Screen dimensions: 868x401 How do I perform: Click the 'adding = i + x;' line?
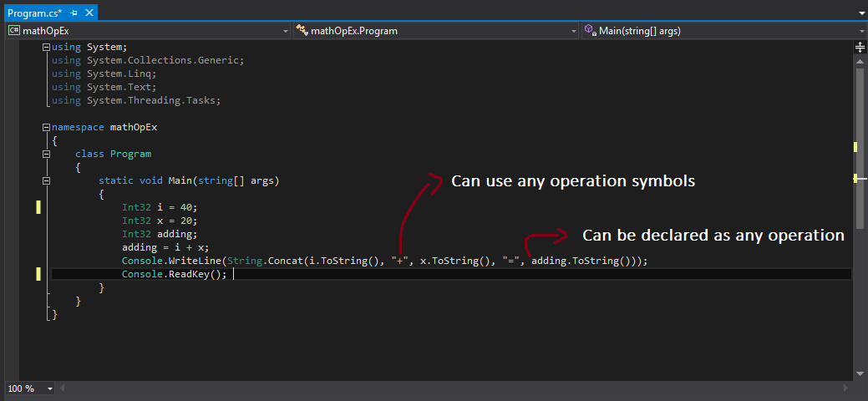[165, 247]
